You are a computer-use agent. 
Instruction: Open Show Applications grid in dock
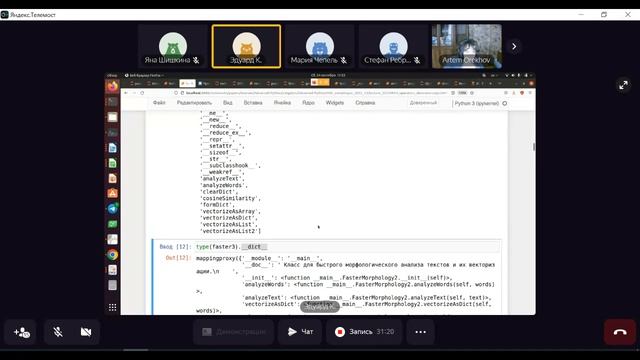[x=112, y=307]
